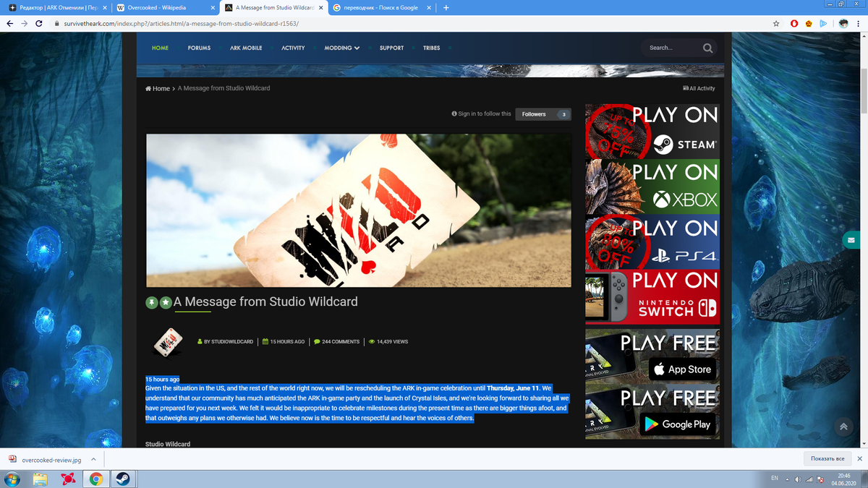Click Показать все downloads button
Viewport: 868px width, 488px height.
[x=827, y=459]
